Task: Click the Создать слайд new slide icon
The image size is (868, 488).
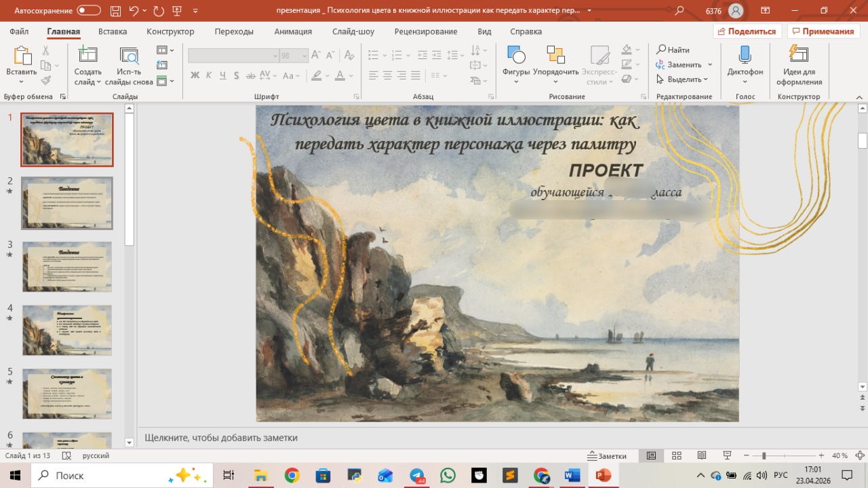Action: [87, 56]
